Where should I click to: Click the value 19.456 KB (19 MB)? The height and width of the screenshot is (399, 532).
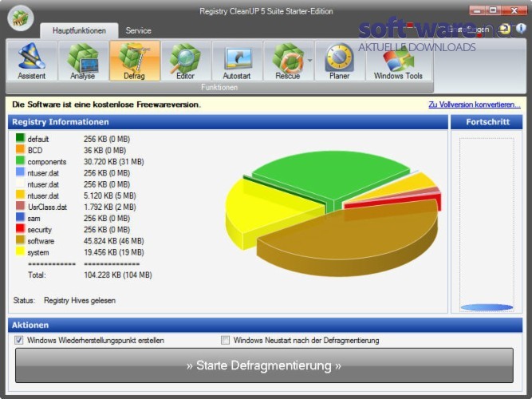[114, 252]
